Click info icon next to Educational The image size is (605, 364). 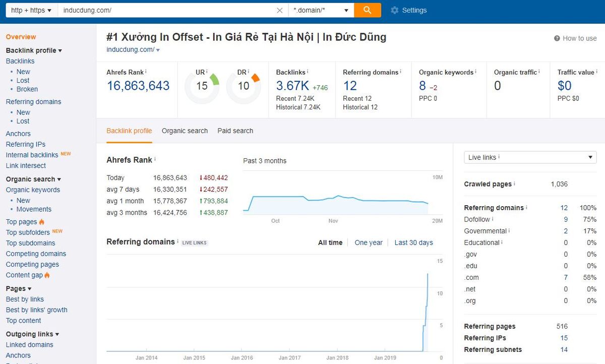(x=502, y=242)
